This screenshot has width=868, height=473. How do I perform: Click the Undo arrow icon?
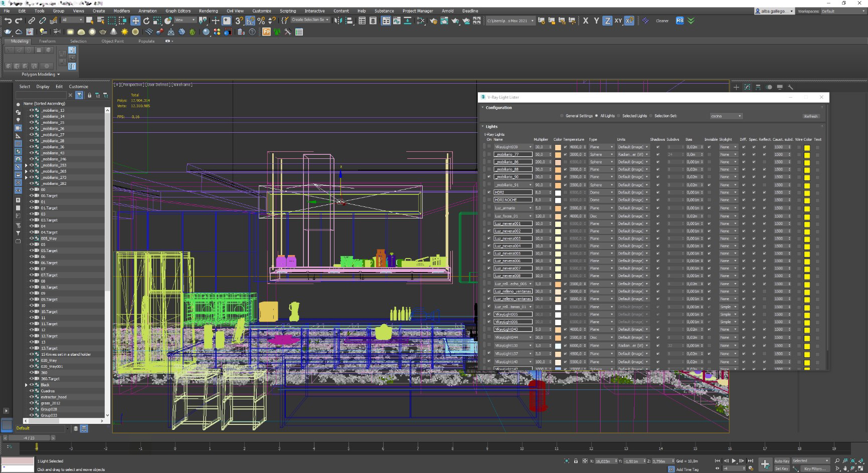click(8, 21)
